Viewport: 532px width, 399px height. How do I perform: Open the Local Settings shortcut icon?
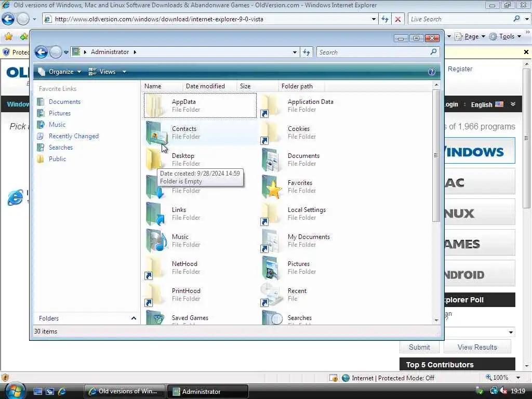point(270,214)
